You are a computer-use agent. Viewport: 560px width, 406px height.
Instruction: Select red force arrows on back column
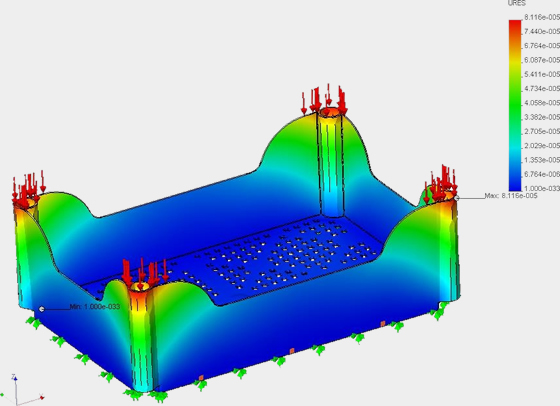coord(324,100)
